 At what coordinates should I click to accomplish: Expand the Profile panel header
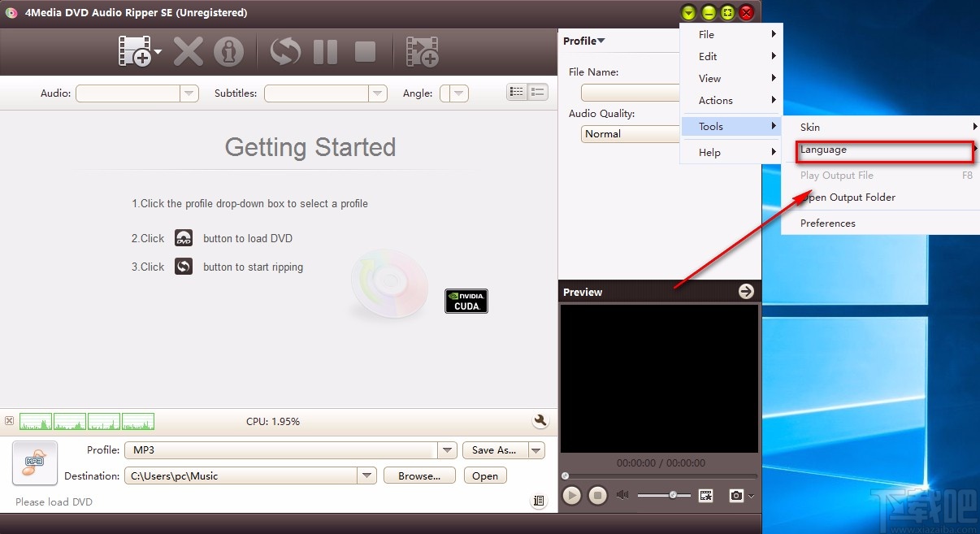[584, 41]
